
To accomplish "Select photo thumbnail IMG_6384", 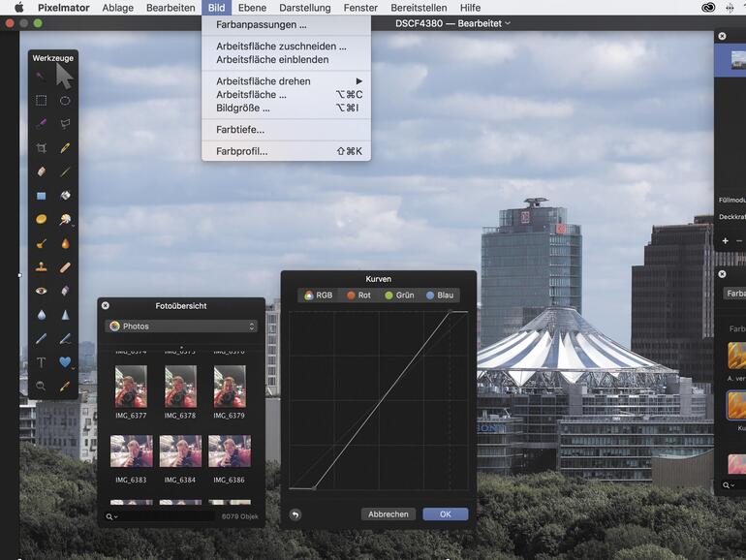I will [x=180, y=451].
